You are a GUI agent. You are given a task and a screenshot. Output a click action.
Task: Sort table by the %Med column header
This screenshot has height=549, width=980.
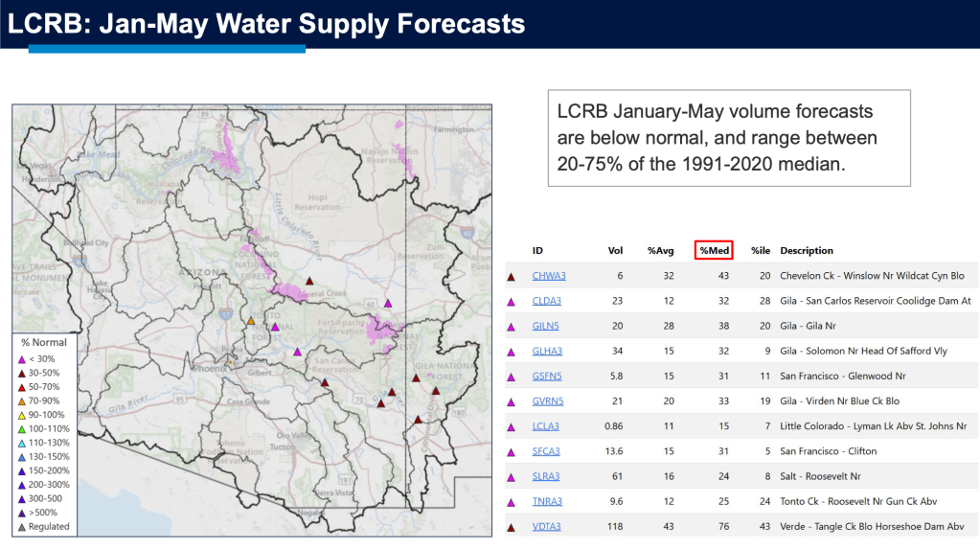[715, 251]
